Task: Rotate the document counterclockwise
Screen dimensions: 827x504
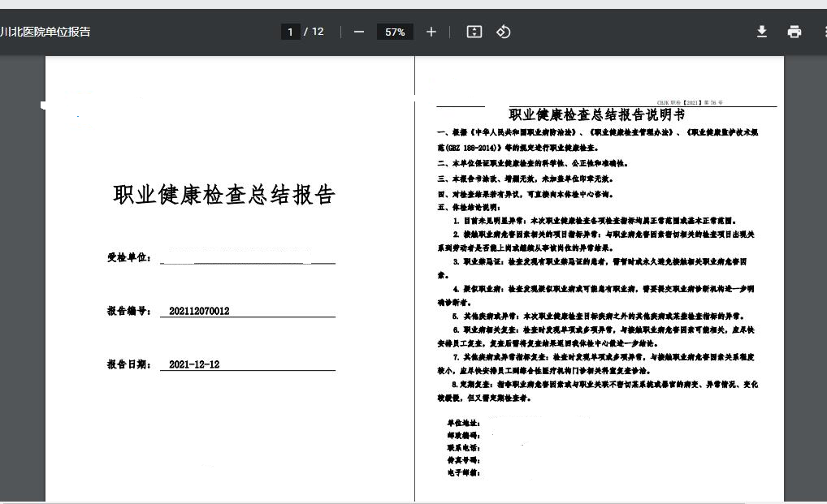Action: coord(503,32)
